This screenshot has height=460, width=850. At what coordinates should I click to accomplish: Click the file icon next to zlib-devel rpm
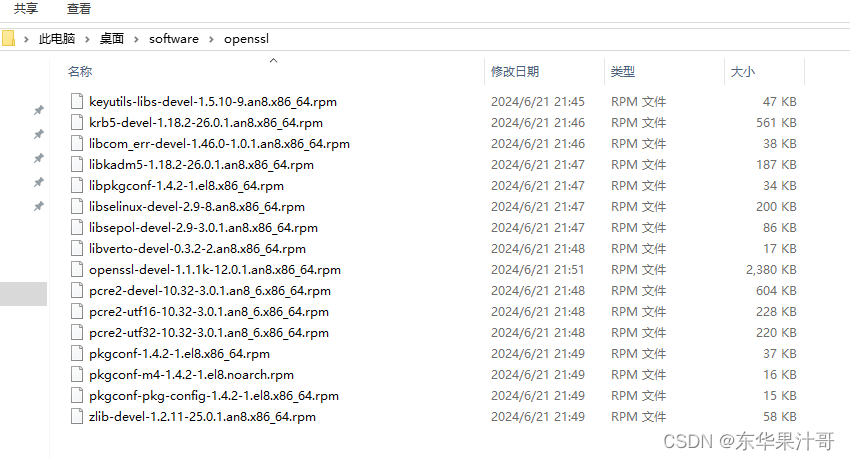click(x=77, y=417)
